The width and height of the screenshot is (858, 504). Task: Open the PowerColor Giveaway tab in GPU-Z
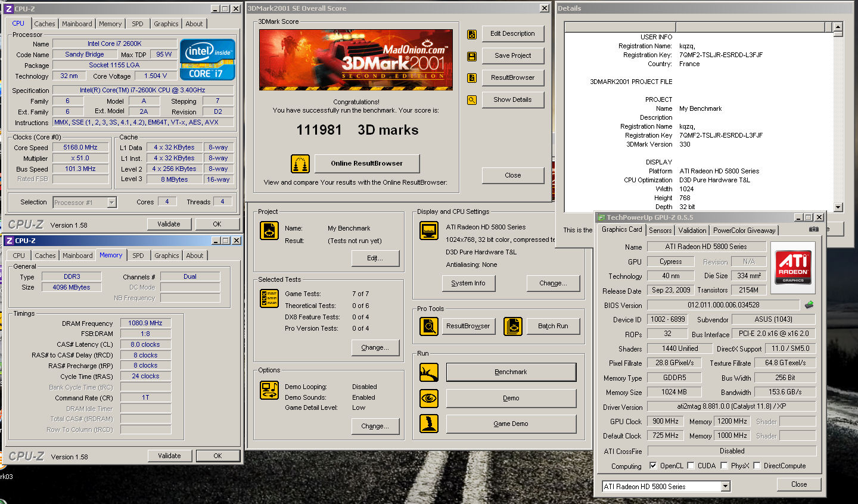pos(744,231)
